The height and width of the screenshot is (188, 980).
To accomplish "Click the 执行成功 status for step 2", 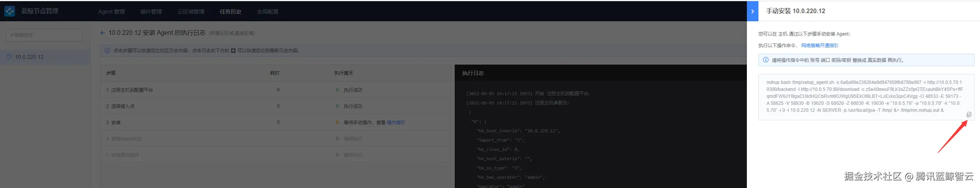I will [353, 106].
